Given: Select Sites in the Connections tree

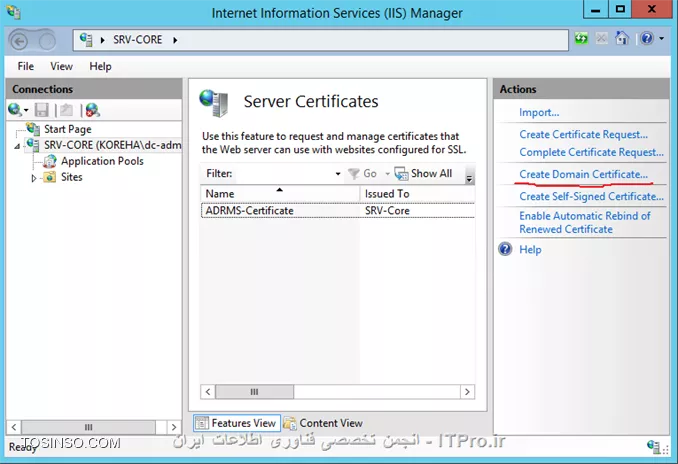Looking at the screenshot, I should (71, 177).
